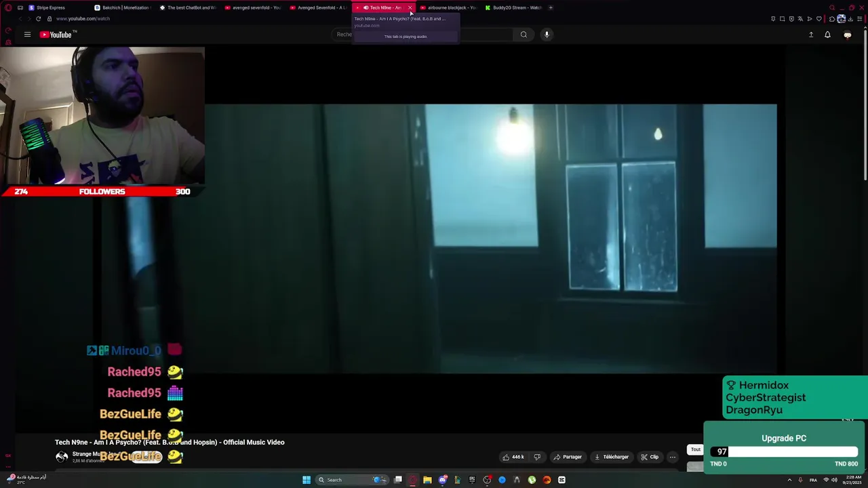The width and height of the screenshot is (868, 488).
Task: Switch to the avenged sevenfold search tab
Action: pos(252,7)
